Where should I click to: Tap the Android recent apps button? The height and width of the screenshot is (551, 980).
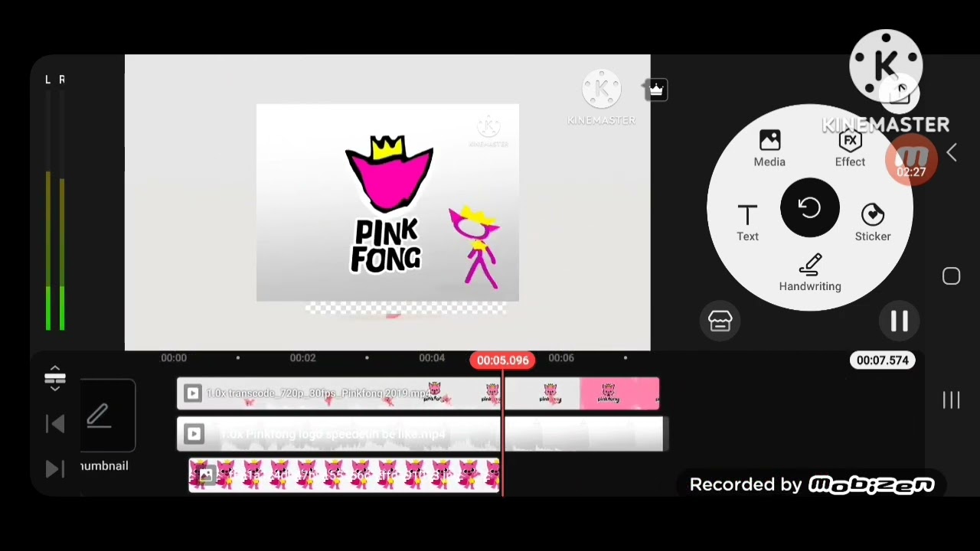click(x=951, y=399)
